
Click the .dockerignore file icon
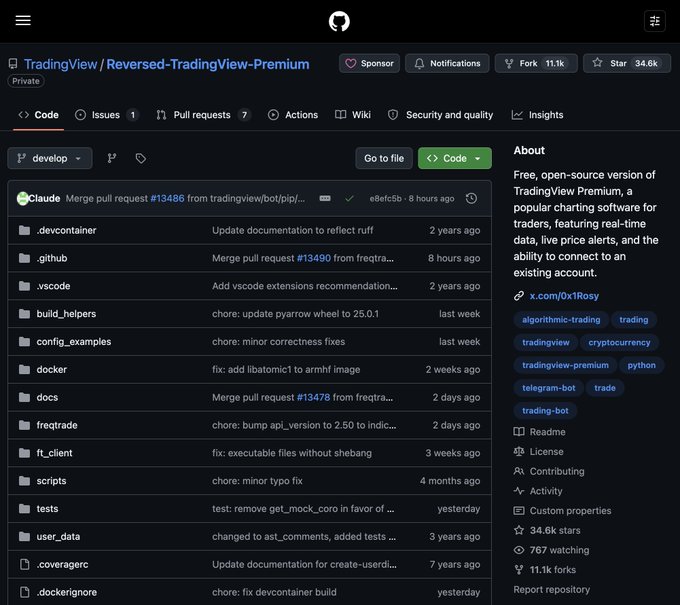(x=25, y=592)
